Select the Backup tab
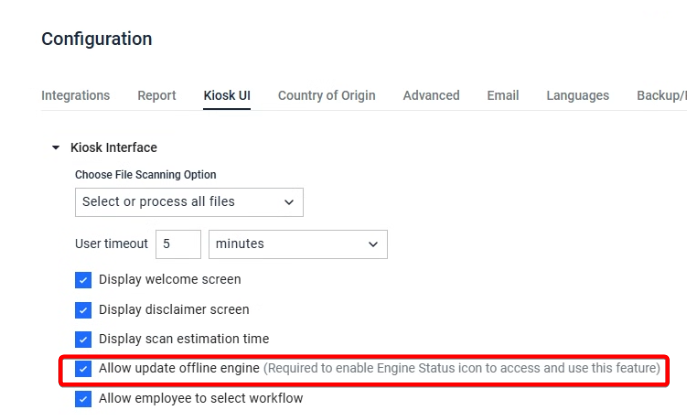This screenshot has height=415, width=687. coord(661,96)
